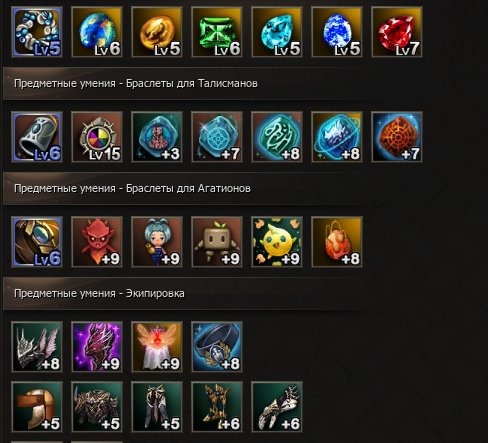Viewport: 488px width, 443px height.
Task: Click the talisman bracelet Lv6 icon
Action: (x=37, y=137)
